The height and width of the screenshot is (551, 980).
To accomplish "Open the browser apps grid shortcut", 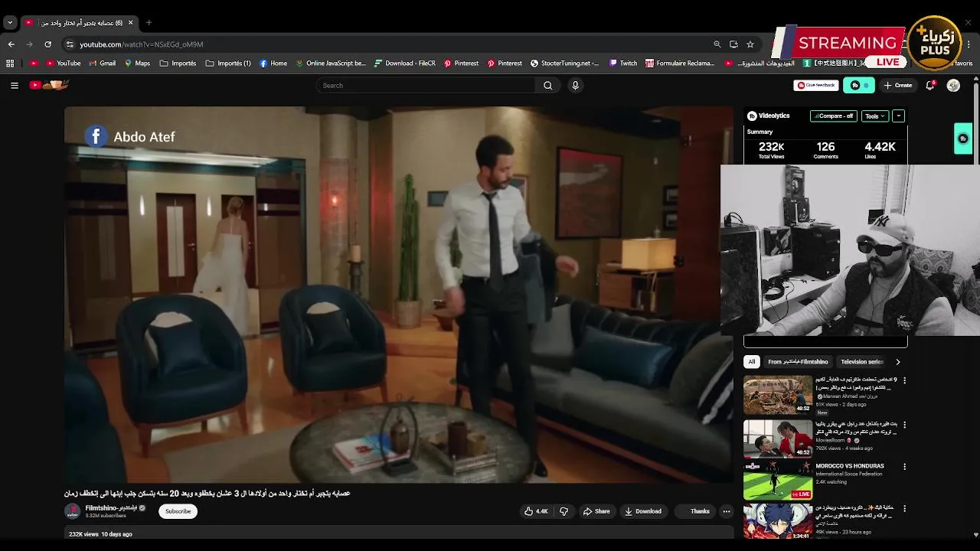I will click(x=10, y=64).
